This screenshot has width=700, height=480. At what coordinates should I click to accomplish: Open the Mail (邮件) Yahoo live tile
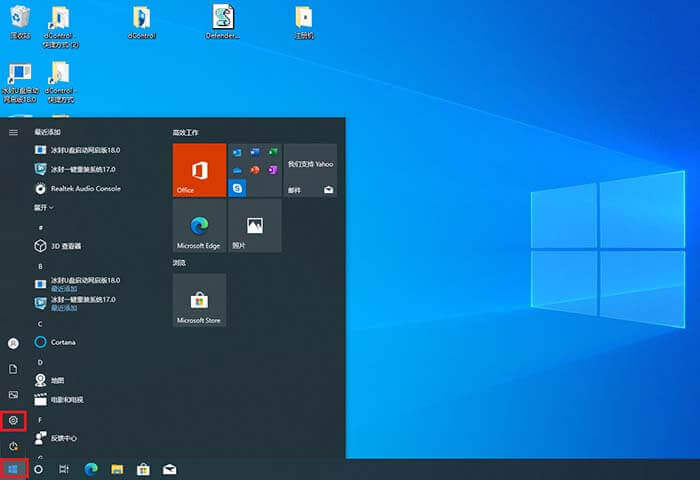point(310,170)
